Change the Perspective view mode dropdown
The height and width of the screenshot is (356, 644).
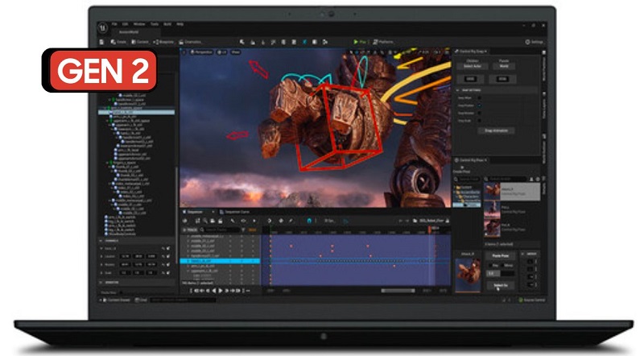pos(202,52)
